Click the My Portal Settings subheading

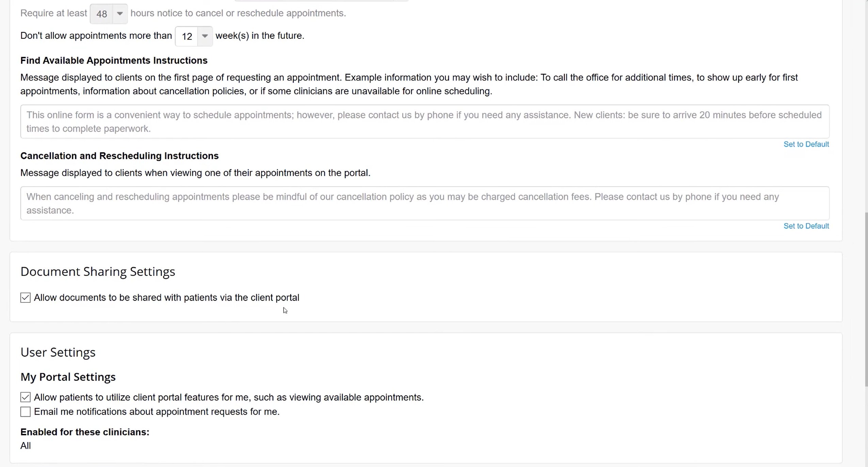[x=68, y=377]
